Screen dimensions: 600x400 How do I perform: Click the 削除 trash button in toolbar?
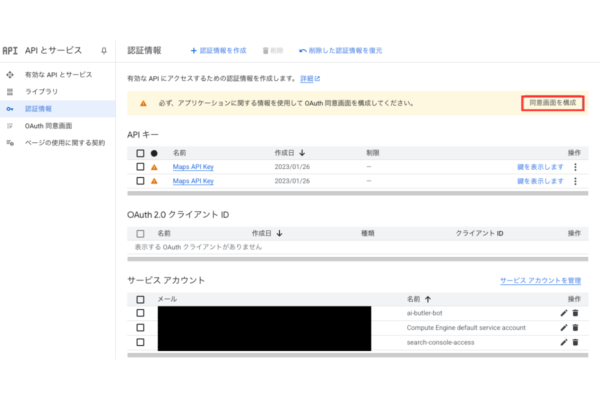(272, 51)
